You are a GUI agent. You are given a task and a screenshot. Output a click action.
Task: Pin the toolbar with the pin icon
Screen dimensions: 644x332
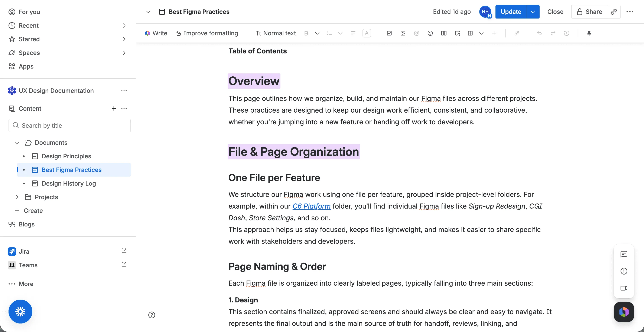pos(589,33)
